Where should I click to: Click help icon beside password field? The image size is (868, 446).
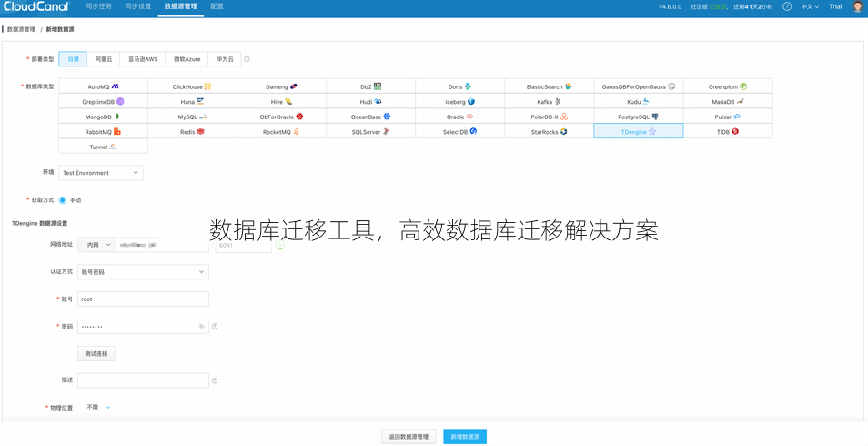tap(215, 327)
